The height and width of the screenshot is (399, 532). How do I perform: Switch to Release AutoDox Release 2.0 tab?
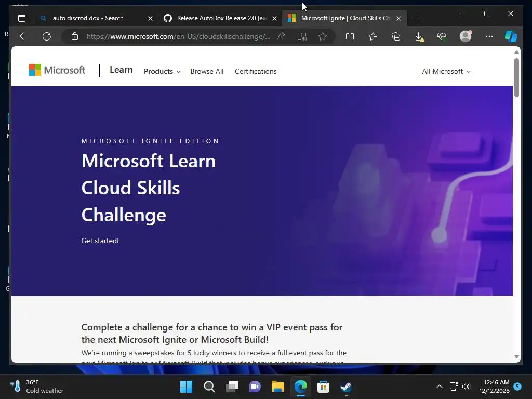pos(221,18)
